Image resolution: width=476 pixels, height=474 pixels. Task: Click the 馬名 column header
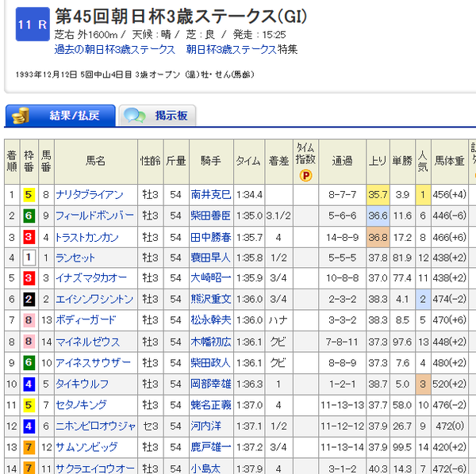[96, 161]
